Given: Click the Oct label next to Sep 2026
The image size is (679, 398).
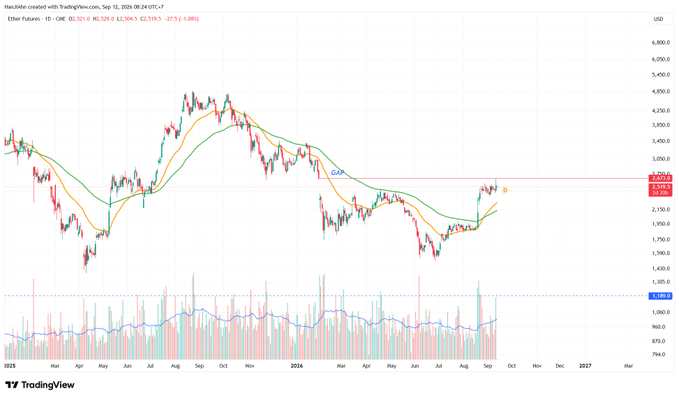Looking at the screenshot, I should pyautogui.click(x=511, y=366).
